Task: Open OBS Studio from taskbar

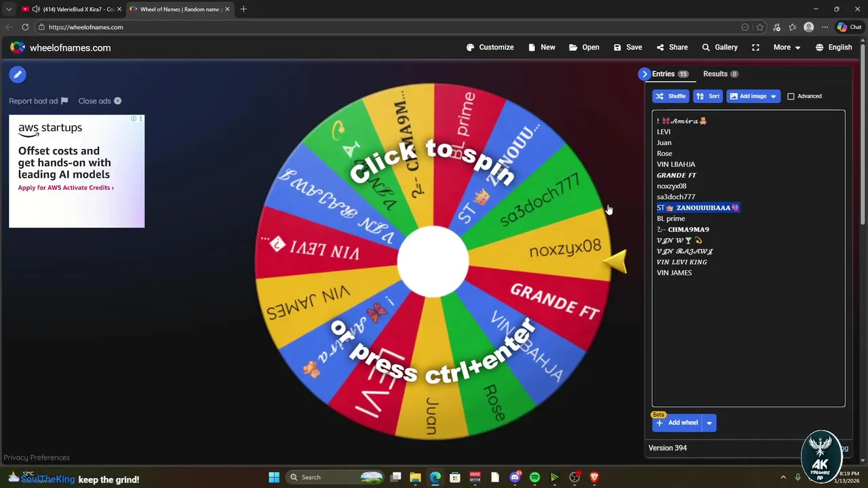Action: (x=574, y=477)
